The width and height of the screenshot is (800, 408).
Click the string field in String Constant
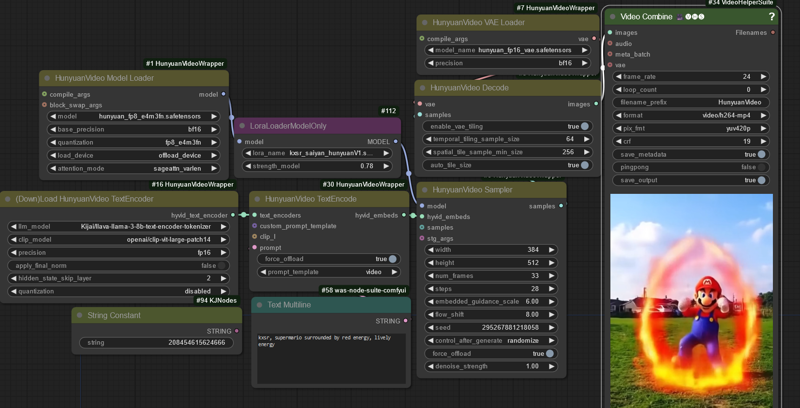(x=157, y=343)
